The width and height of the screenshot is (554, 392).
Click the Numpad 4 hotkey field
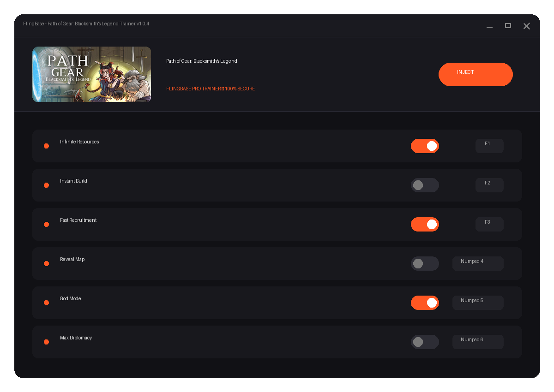[x=478, y=263]
